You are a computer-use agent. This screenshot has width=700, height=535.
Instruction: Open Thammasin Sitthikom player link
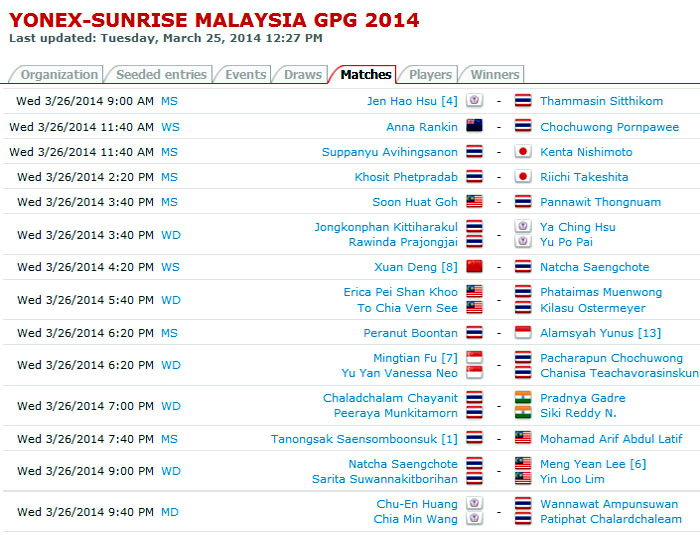tap(601, 101)
